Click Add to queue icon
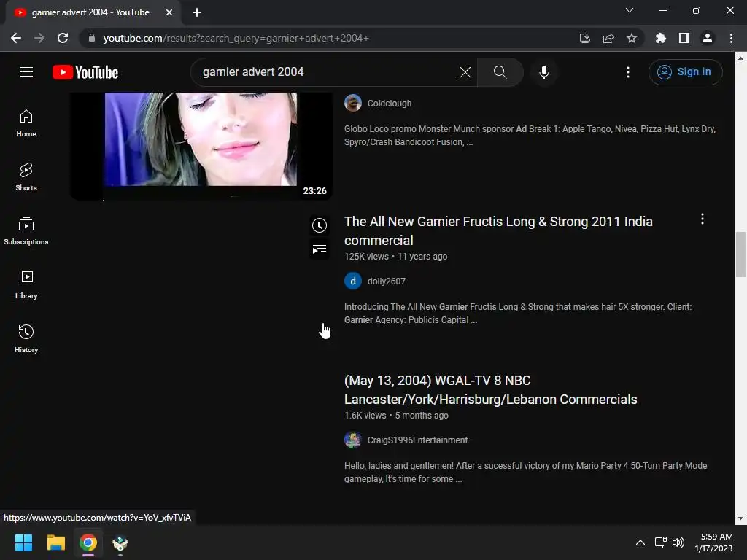This screenshot has height=560, width=747. click(x=320, y=249)
